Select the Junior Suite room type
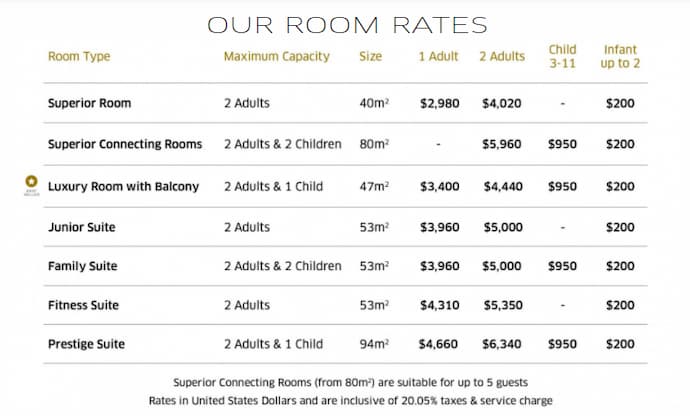This screenshot has width=690, height=416. coord(82,228)
